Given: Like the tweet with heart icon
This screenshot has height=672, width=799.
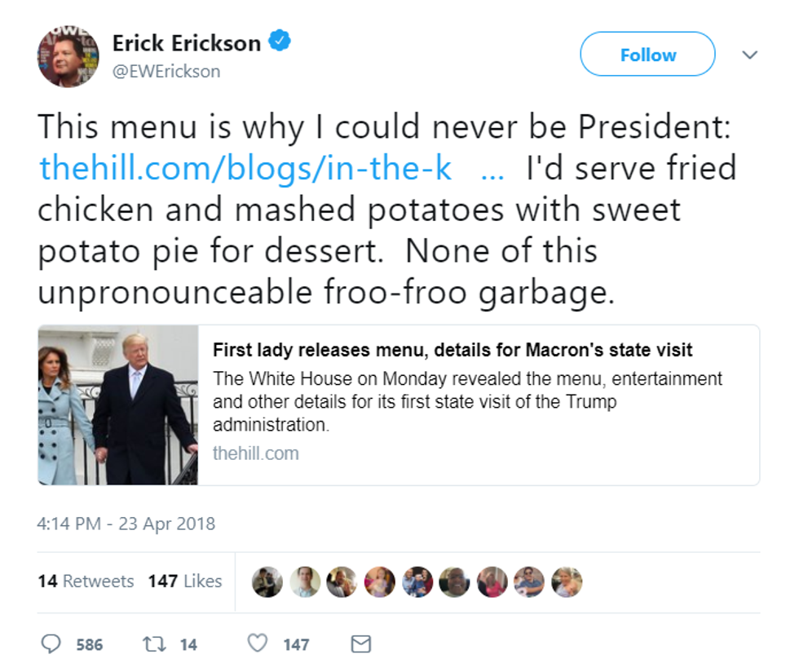Looking at the screenshot, I should coord(258,643).
